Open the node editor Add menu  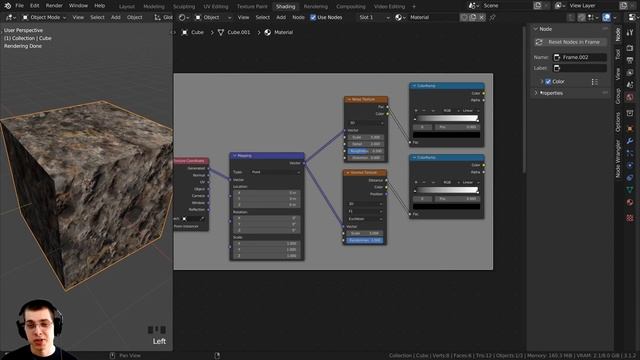click(281, 18)
